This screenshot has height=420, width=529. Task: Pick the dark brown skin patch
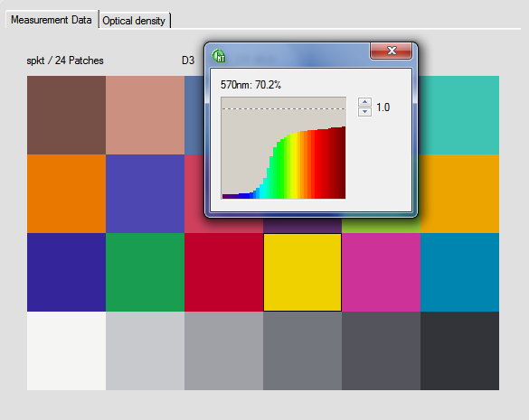(66, 115)
